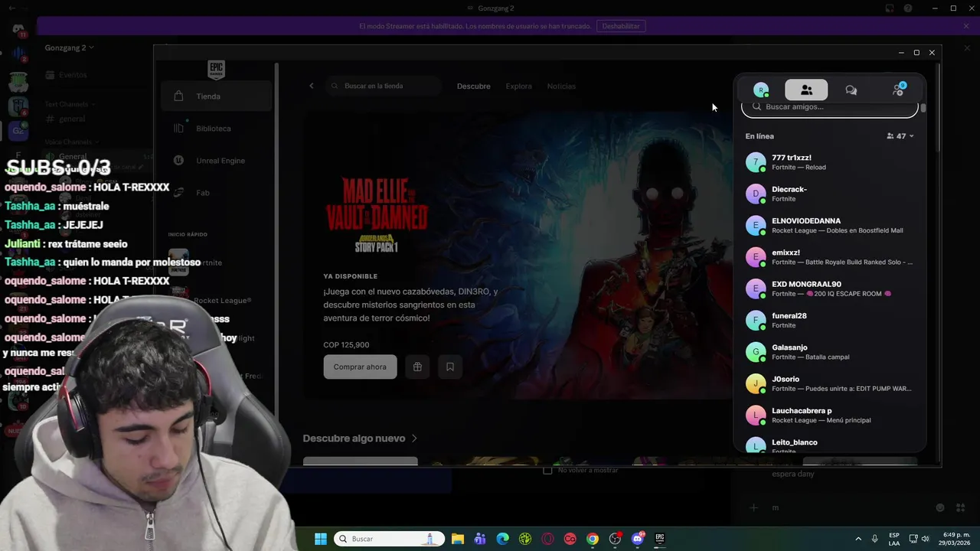Image resolution: width=980 pixels, height=551 pixels.
Task: Open Tienda in Epic sidebar
Action: point(217,96)
